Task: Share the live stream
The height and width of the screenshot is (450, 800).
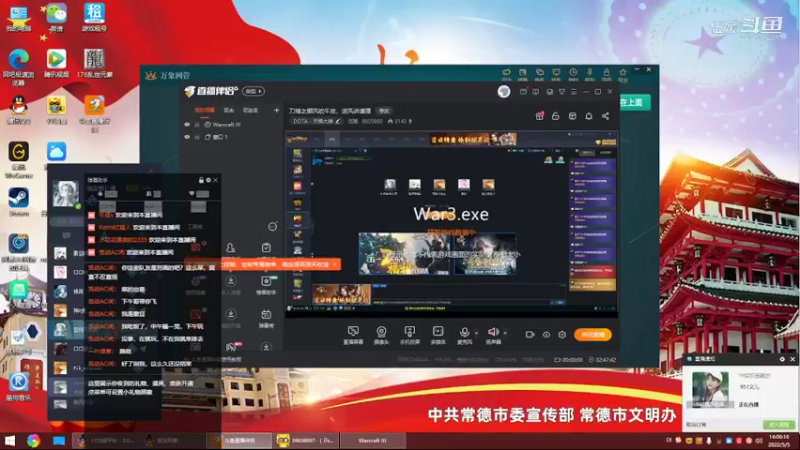Action: pyautogui.click(x=606, y=116)
